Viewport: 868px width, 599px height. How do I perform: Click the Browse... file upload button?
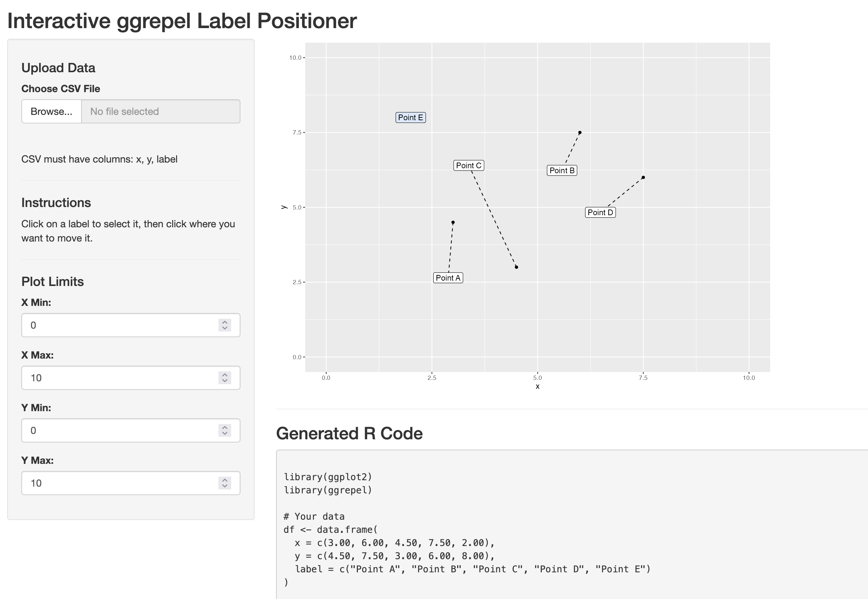point(52,111)
